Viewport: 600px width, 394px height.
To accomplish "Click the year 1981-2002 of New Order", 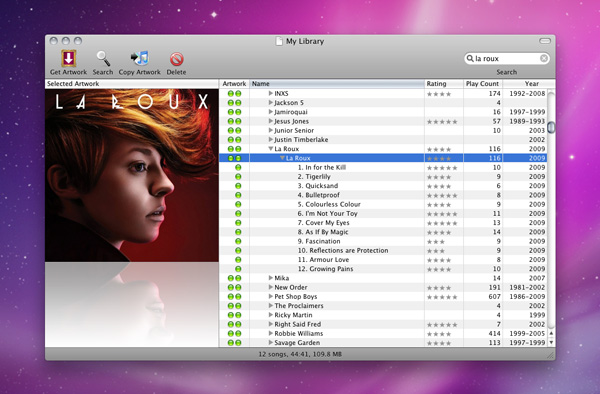I will [527, 287].
